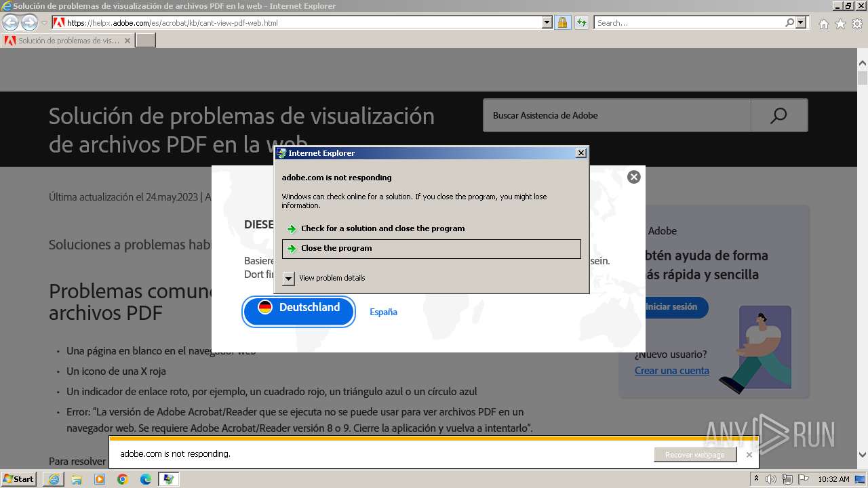868x488 pixels.
Task: Choose Close the program option
Action: pos(431,249)
